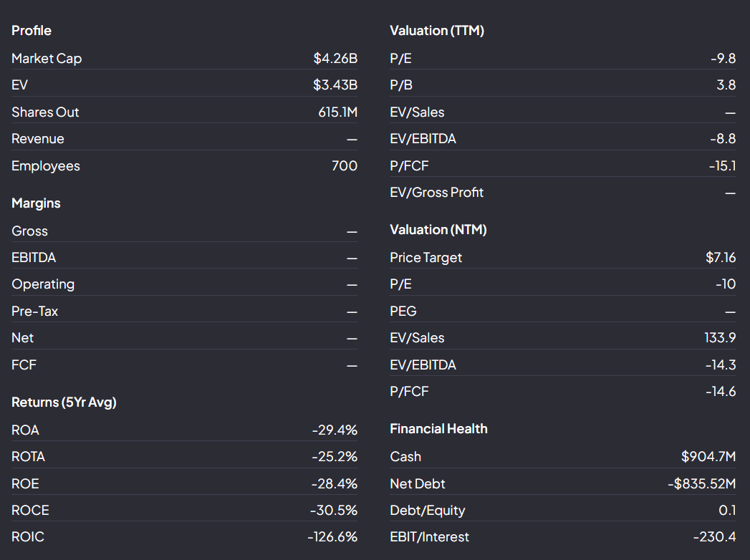Viewport: 750px width, 560px height.
Task: Click the Employees 700 value
Action: 345,166
